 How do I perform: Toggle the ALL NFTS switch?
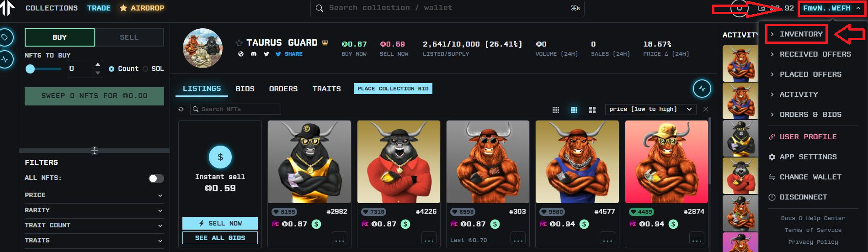point(156,178)
